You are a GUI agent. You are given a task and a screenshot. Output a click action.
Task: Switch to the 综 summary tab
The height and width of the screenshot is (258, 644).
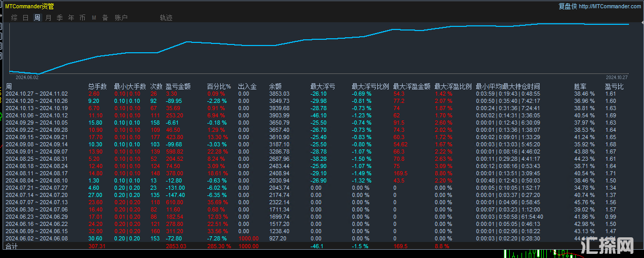(14, 18)
